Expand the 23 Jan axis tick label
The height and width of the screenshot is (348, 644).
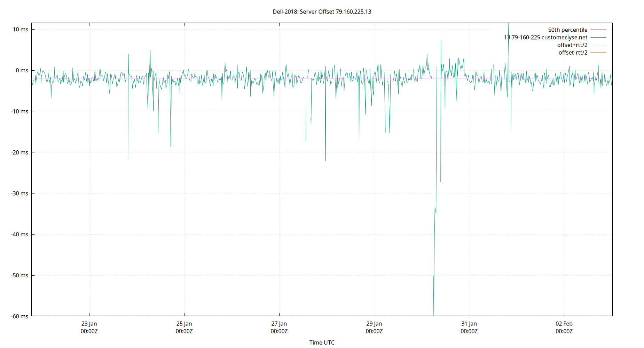coord(89,323)
